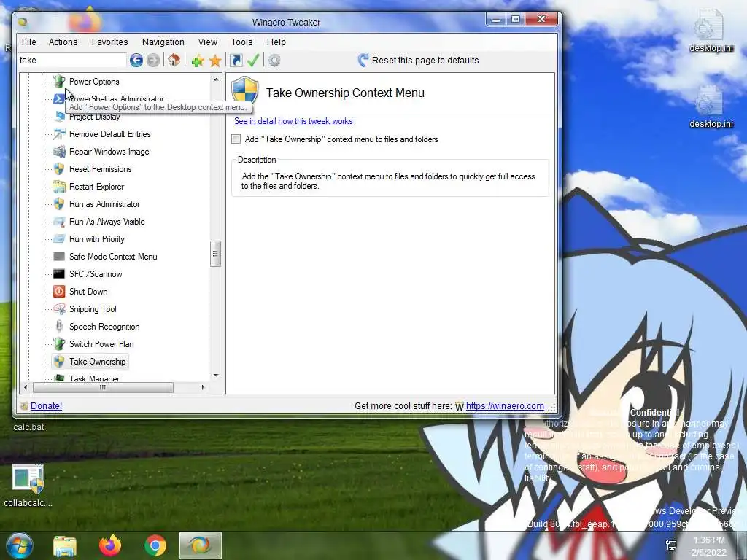The height and width of the screenshot is (560, 747).
Task: Click the Speech Recognition microphone icon
Action: coord(59,326)
